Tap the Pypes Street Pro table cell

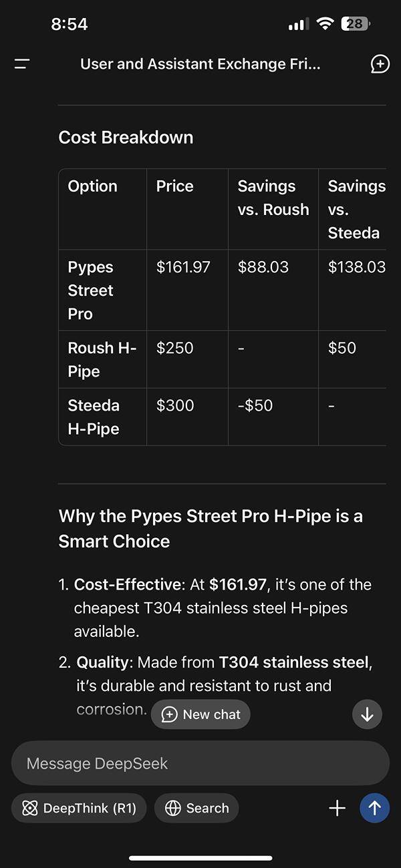pos(102,290)
